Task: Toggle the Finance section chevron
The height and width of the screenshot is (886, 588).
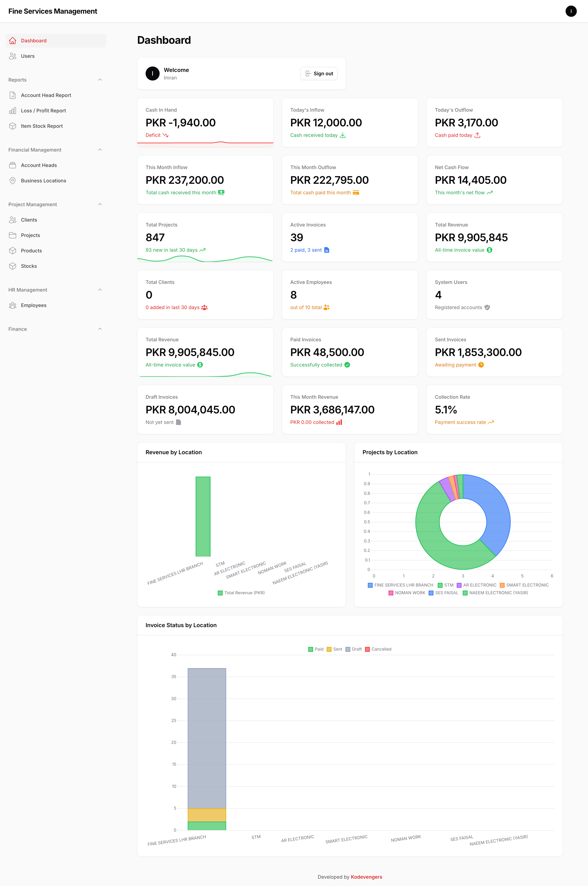Action: (x=100, y=329)
